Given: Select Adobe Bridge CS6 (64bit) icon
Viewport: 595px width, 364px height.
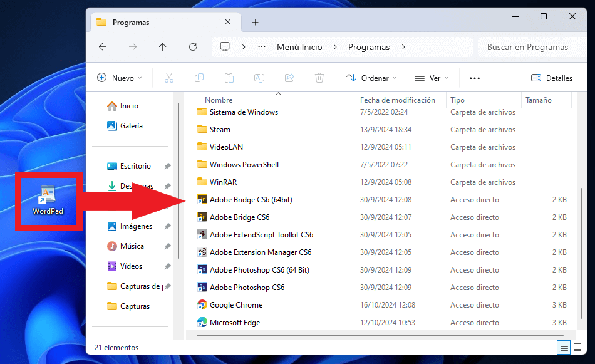Looking at the screenshot, I should click(202, 199).
